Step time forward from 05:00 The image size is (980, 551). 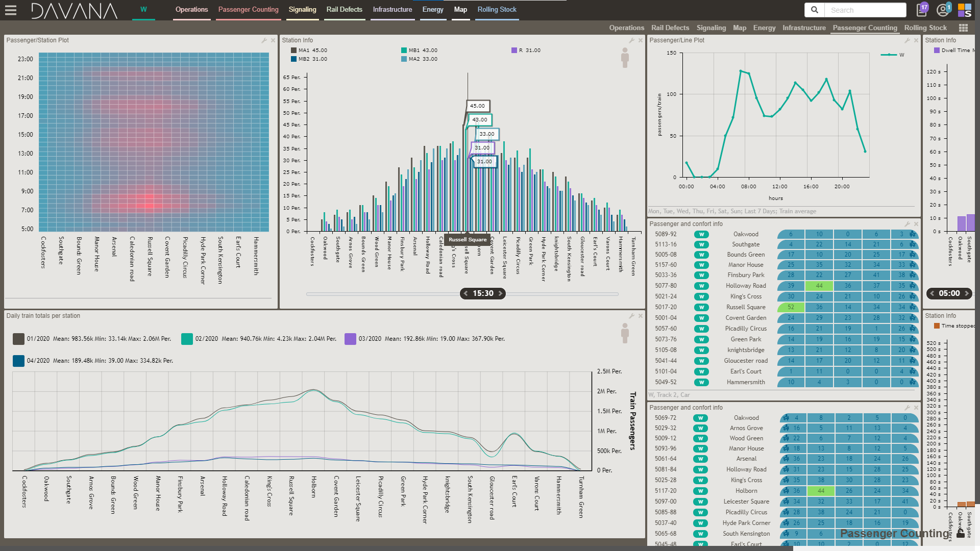click(966, 293)
